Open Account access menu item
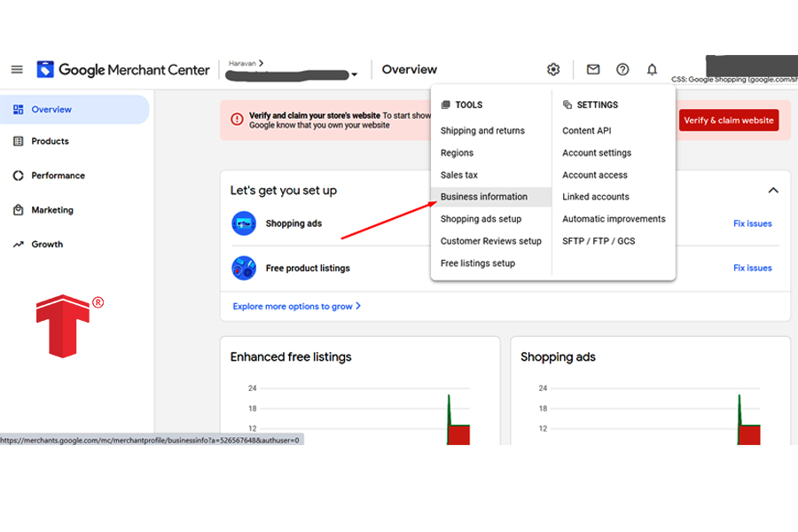Image resolution: width=798 pixels, height=532 pixels. coord(595,175)
